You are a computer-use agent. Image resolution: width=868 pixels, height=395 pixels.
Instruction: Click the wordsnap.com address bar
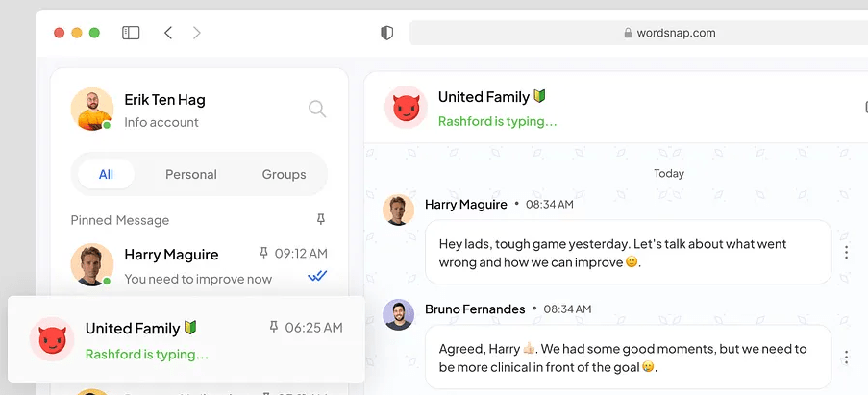[634, 33]
